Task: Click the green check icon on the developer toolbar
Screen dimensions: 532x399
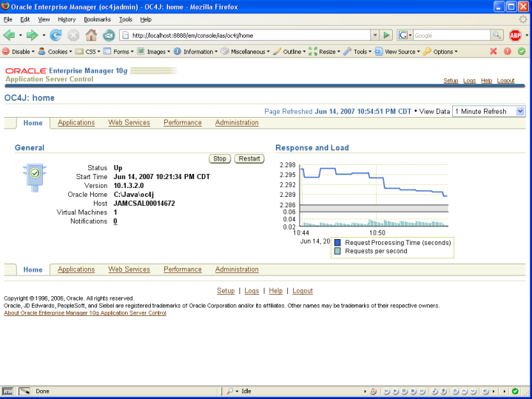Action: pos(522,52)
